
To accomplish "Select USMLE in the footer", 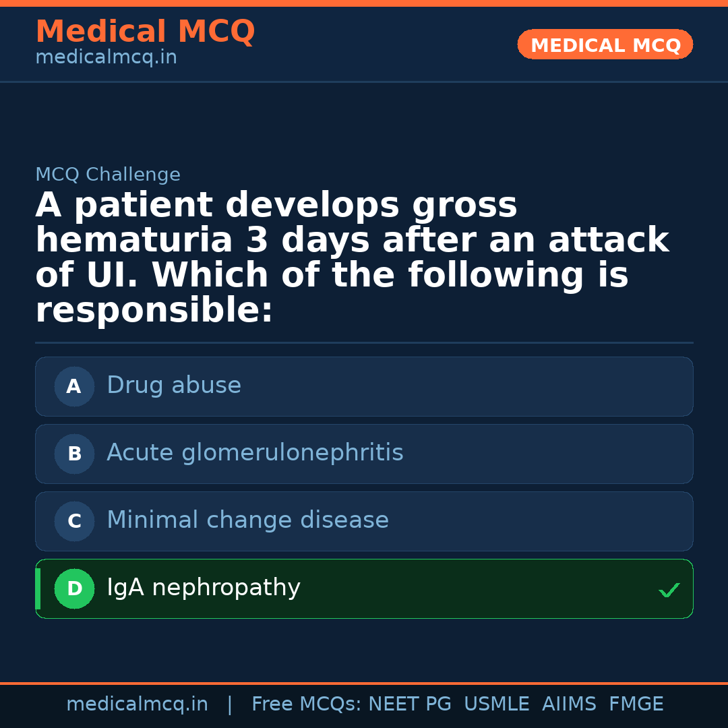I will [496, 704].
